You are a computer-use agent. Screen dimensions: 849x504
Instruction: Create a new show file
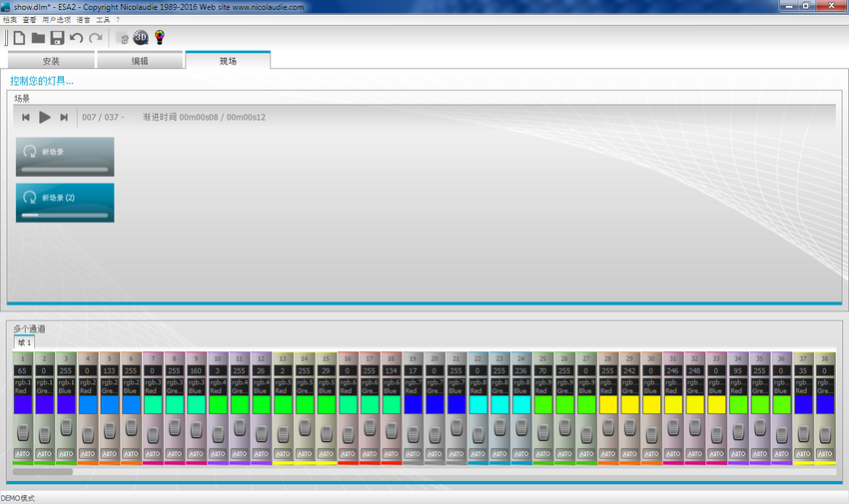click(x=20, y=38)
